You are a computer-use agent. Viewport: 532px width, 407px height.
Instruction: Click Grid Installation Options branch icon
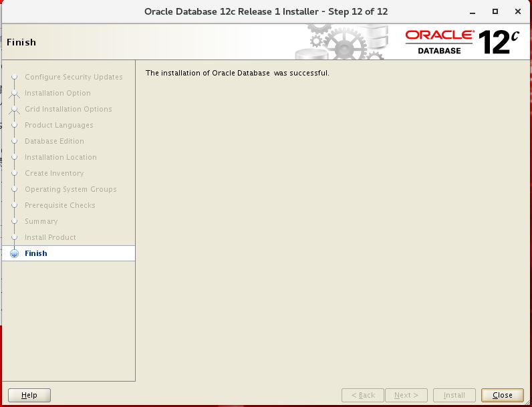14,110
